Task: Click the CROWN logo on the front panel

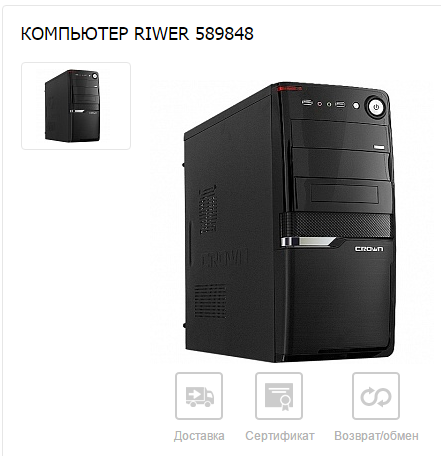Action: tap(369, 249)
